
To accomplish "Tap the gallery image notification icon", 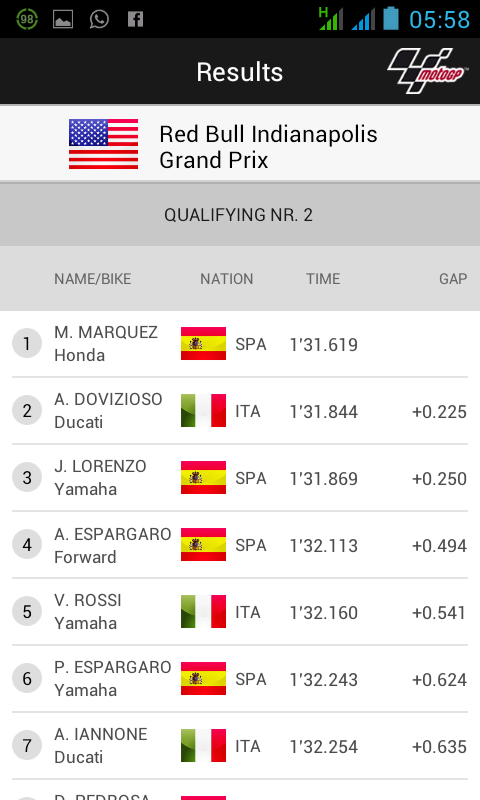I will 63,19.
